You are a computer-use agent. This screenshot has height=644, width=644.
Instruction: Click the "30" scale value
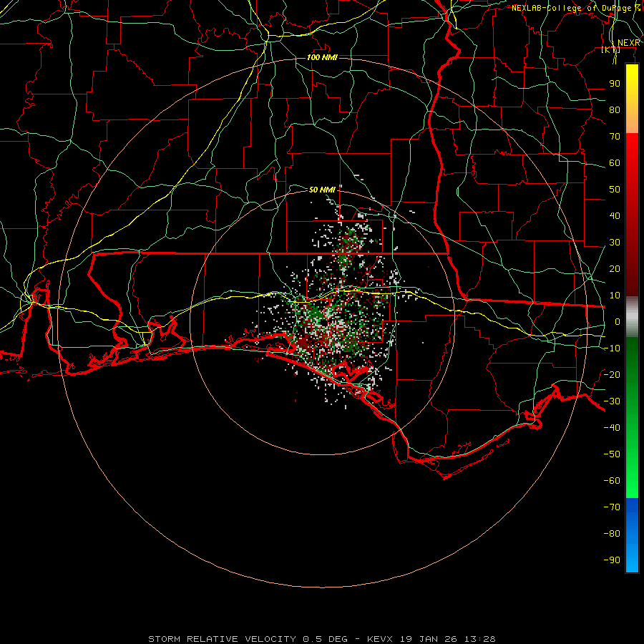pos(615,243)
